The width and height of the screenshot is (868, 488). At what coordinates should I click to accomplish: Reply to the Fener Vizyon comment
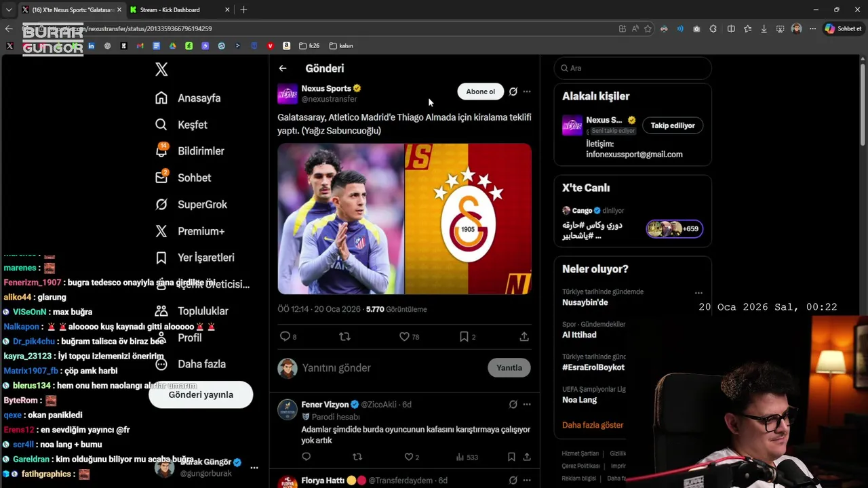coord(307,457)
